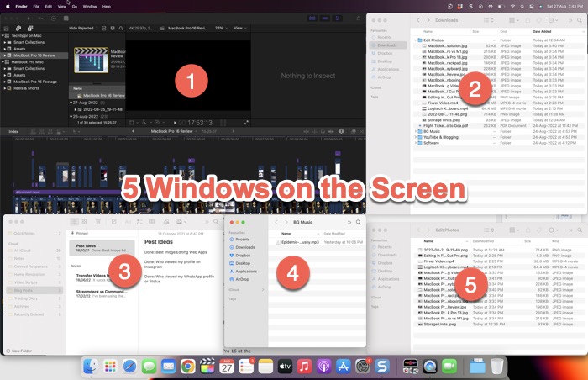
Task: Open the Apple menu
Action: (x=8, y=7)
